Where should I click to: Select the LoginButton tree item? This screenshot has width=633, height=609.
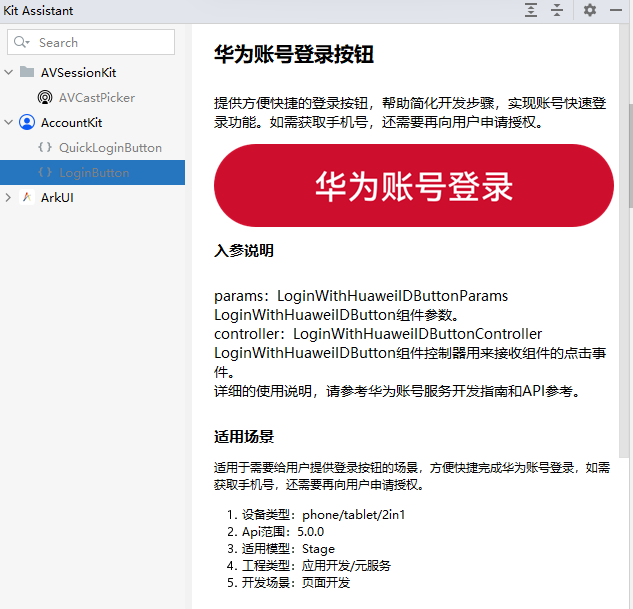tap(92, 172)
